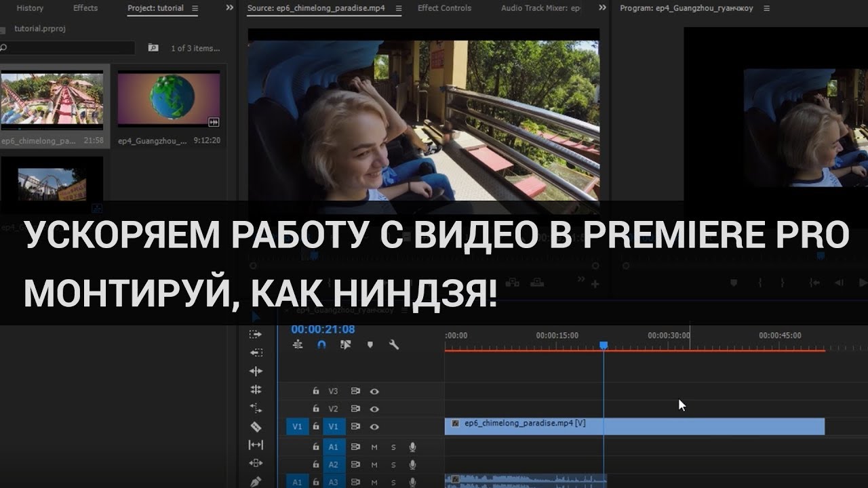Viewport: 868px width, 488px height.
Task: Enable voice-over record on track A3
Action: (412, 483)
